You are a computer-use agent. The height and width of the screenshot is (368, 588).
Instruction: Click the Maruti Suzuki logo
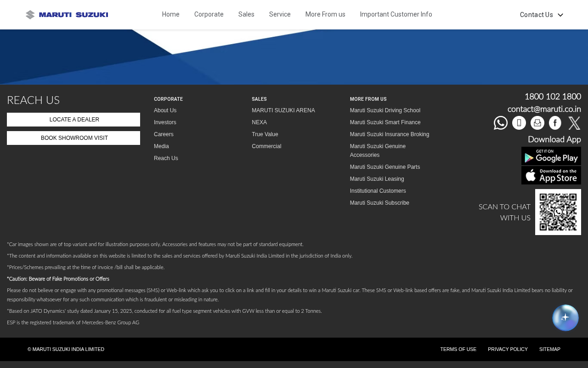coord(67,15)
